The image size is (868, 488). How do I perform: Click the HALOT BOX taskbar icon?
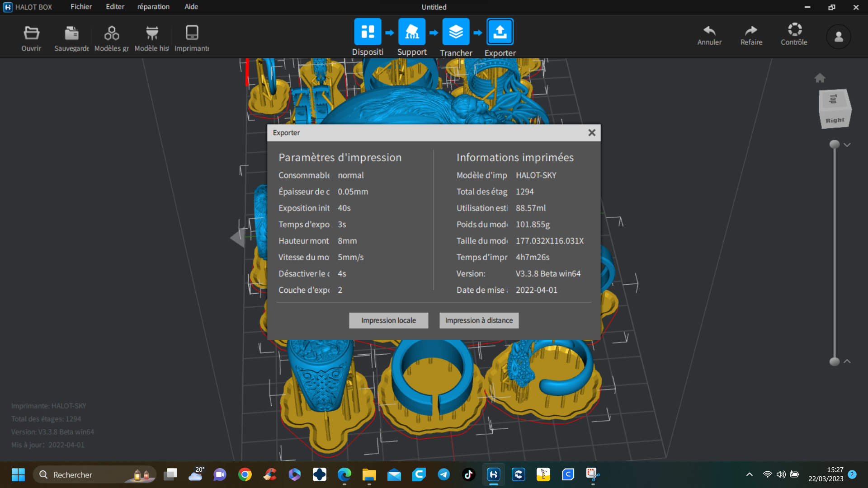pos(493,474)
